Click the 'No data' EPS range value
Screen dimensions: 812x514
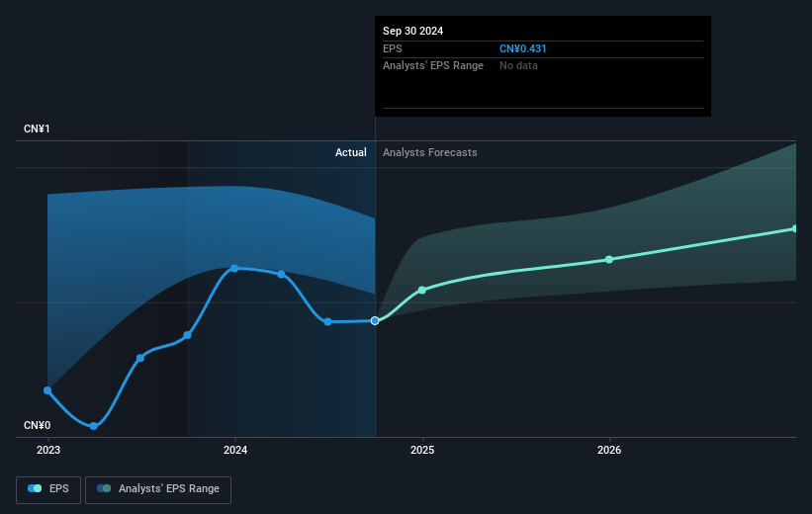tap(518, 66)
